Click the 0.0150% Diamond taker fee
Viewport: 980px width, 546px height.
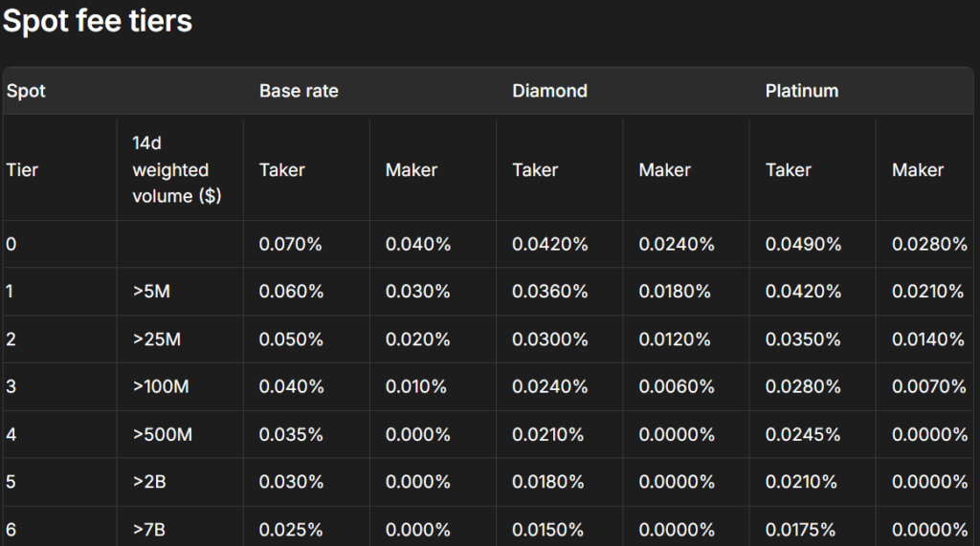549,530
